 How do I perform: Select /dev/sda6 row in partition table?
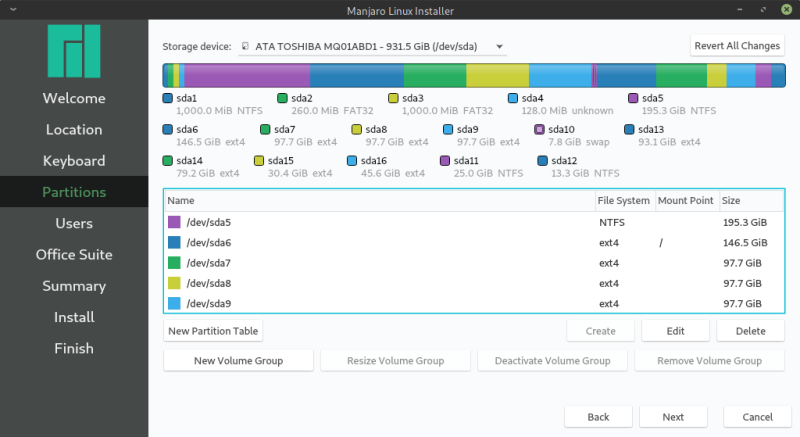474,243
